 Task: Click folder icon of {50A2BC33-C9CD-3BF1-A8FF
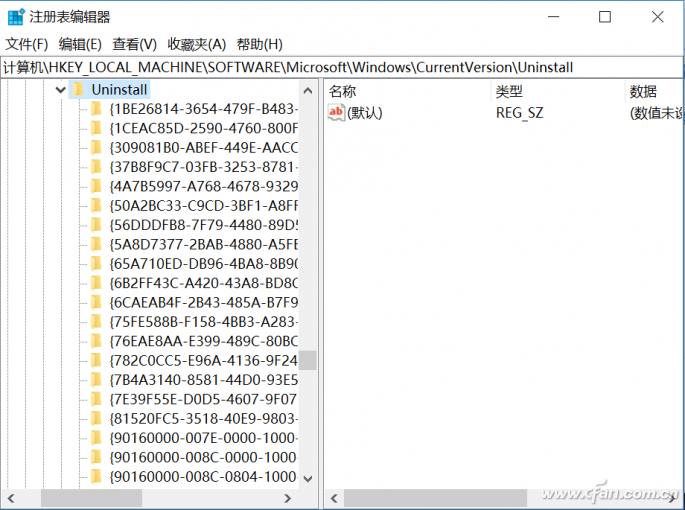(97, 205)
